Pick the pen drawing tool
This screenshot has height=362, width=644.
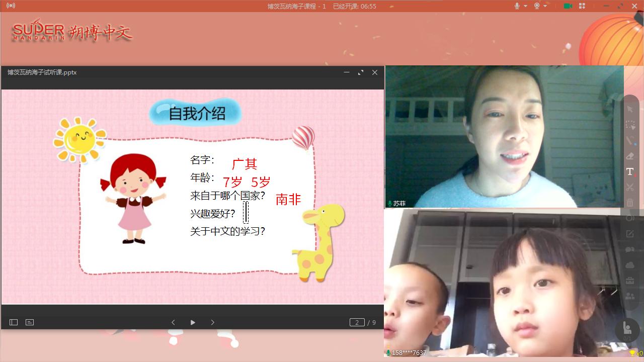(630, 140)
